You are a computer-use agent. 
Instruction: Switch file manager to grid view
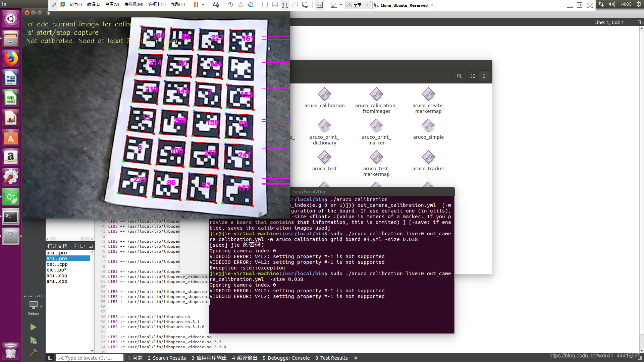point(484,76)
